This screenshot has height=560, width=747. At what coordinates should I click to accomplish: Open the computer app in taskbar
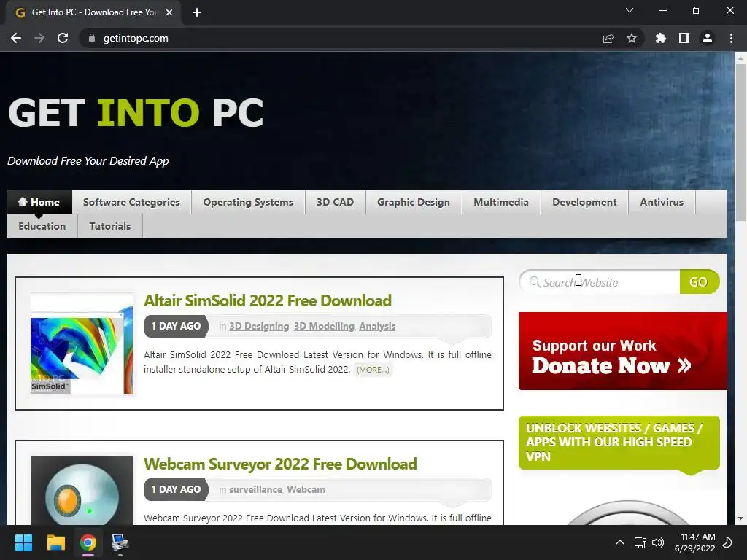click(x=120, y=542)
